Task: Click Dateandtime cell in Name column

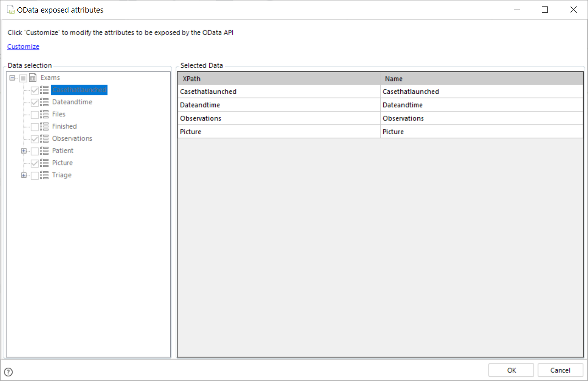Action: [x=482, y=105]
